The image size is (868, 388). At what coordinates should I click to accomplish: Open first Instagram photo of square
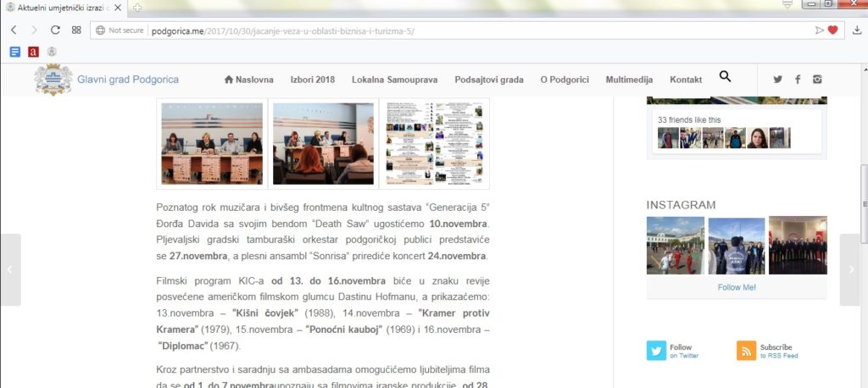pos(676,245)
